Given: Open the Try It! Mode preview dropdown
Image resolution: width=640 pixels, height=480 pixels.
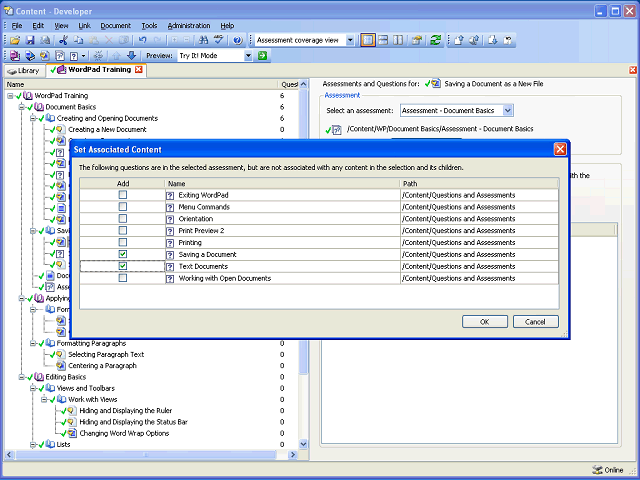Looking at the screenshot, I should tap(247, 56).
